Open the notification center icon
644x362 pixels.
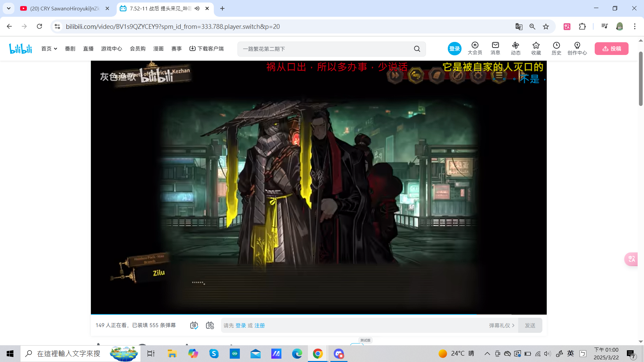(x=631, y=354)
